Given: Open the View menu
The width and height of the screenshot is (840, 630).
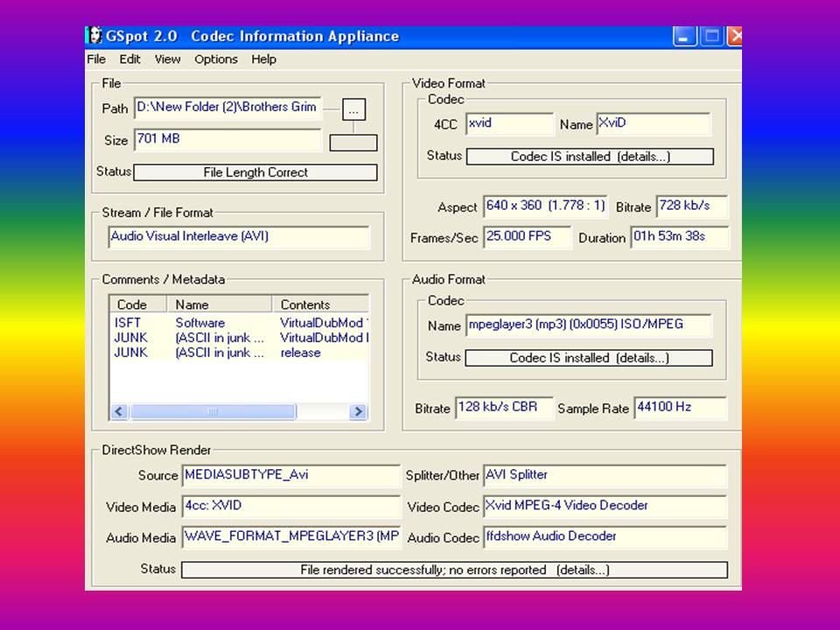Looking at the screenshot, I should (x=168, y=59).
